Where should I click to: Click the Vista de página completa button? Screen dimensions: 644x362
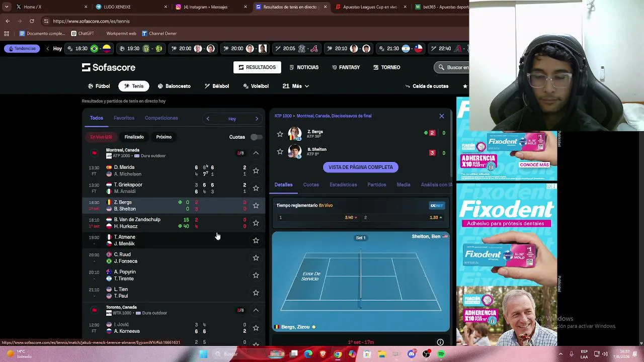click(x=361, y=167)
